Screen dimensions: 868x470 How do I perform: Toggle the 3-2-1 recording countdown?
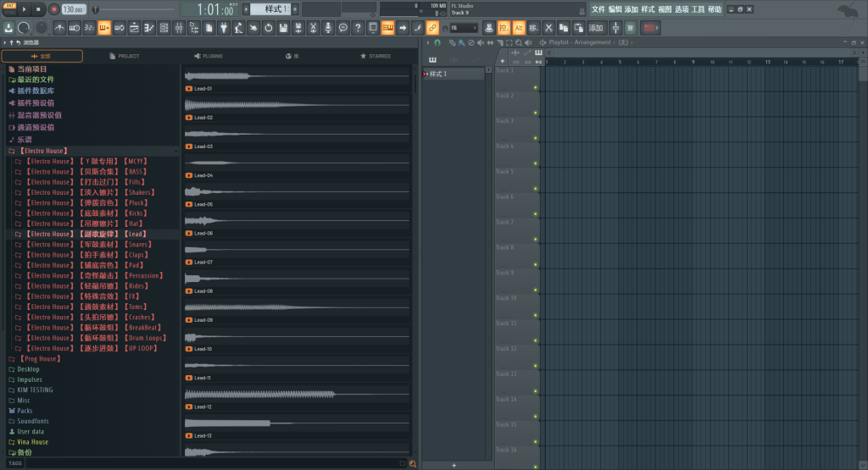(89, 28)
